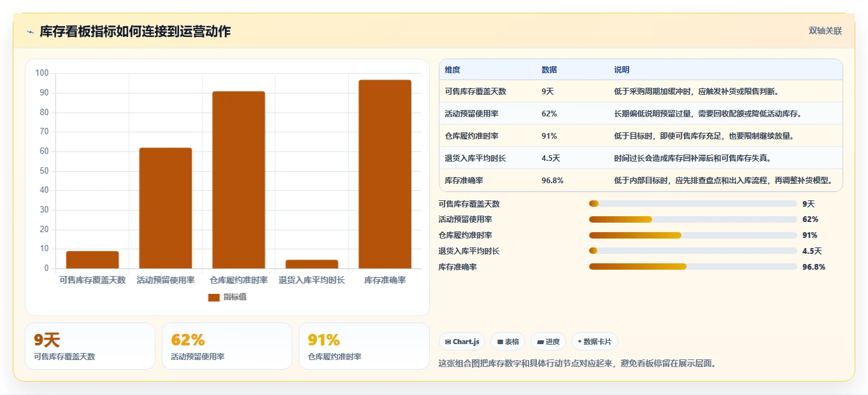Click the 退货入库平均时长 progress bar
Image resolution: width=868 pixels, height=395 pixels.
coord(693,251)
